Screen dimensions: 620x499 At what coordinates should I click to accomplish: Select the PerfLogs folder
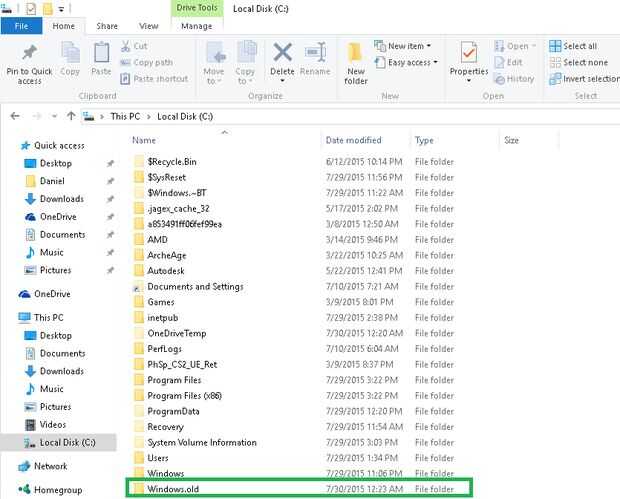click(x=293, y=349)
